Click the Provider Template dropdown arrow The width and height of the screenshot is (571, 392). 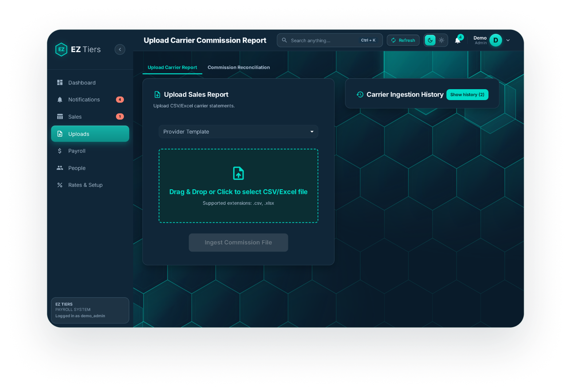click(x=312, y=132)
